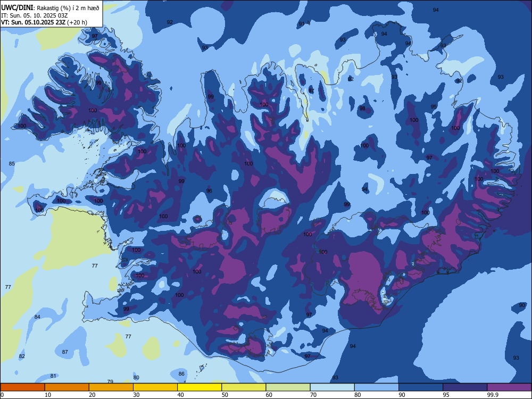Click the 'IT: Sun. 05. 10. 2025 03Z' line
The height and width of the screenshot is (399, 532).
point(34,15)
